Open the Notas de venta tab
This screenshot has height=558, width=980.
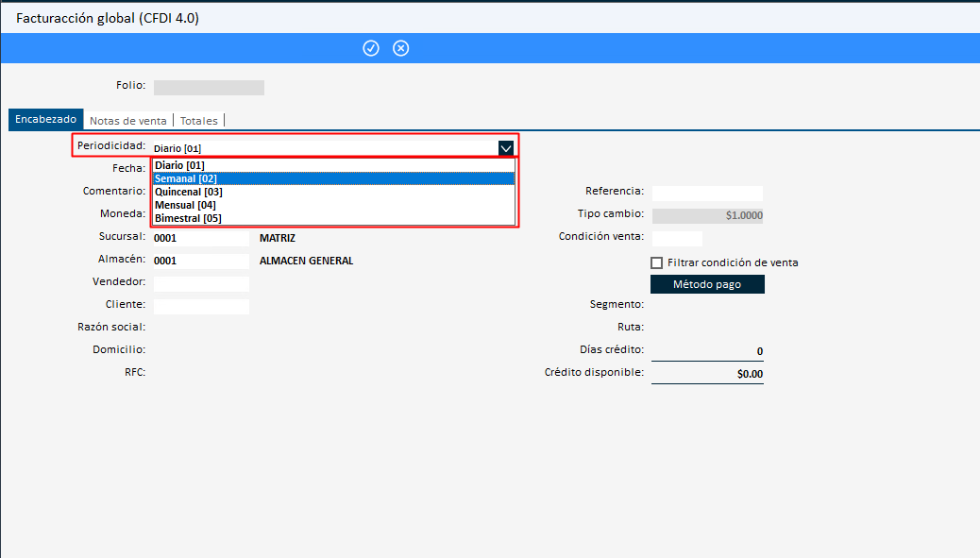tap(128, 121)
